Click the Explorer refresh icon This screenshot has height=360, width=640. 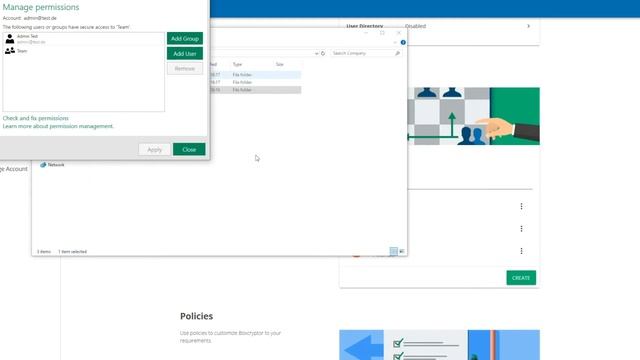323,53
